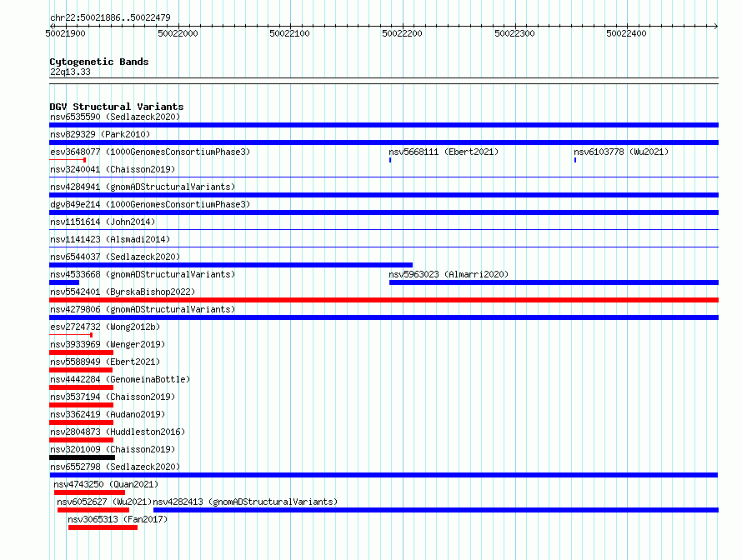Image resolution: width=742 pixels, height=560 pixels.
Task: Click the small blue nsv6103778 marker
Action: click(575, 160)
